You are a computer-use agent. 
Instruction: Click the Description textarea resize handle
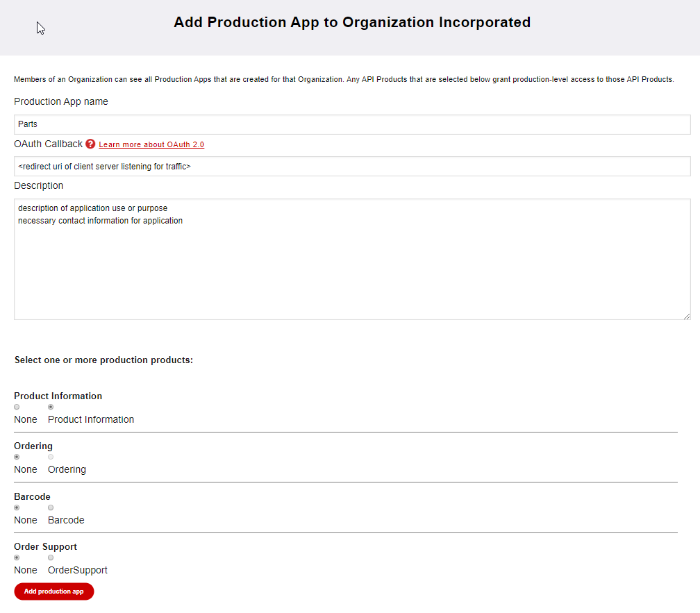pyautogui.click(x=686, y=316)
